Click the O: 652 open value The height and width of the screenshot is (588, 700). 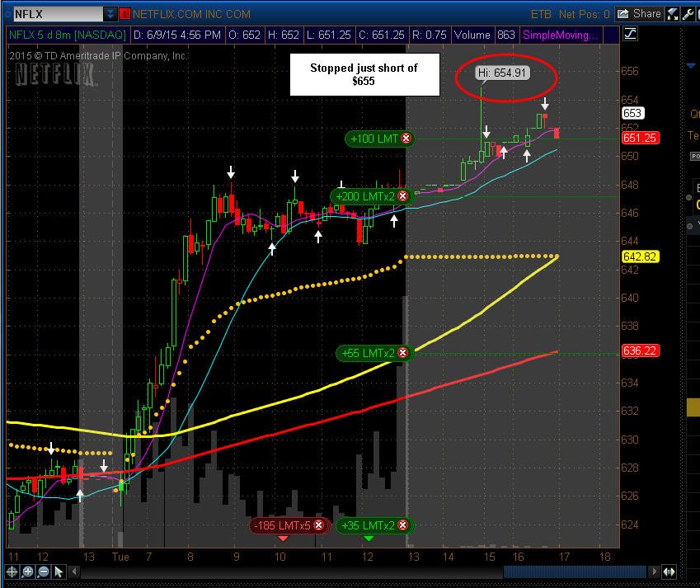(x=245, y=35)
